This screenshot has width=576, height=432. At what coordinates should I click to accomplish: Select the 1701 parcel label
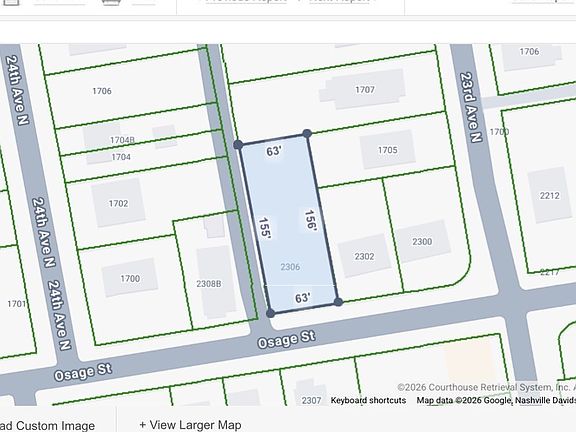coord(17,304)
